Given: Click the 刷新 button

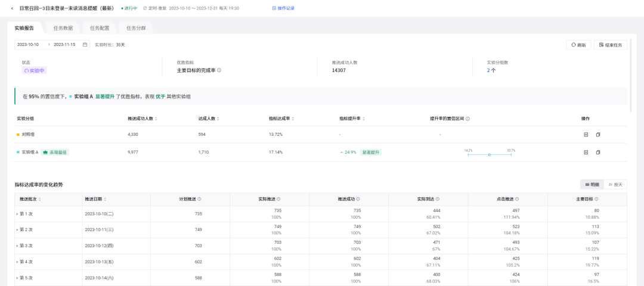Looking at the screenshot, I should (578, 45).
